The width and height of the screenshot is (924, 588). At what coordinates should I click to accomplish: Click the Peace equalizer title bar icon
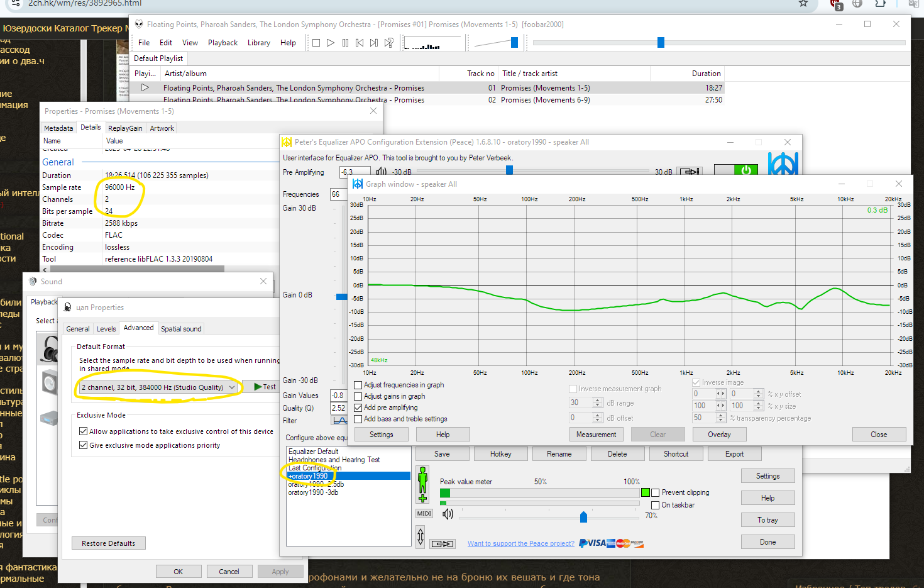pyautogui.click(x=287, y=142)
